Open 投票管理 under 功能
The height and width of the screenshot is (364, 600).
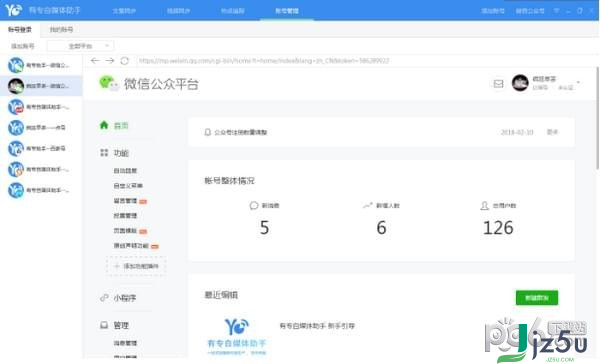[125, 215]
